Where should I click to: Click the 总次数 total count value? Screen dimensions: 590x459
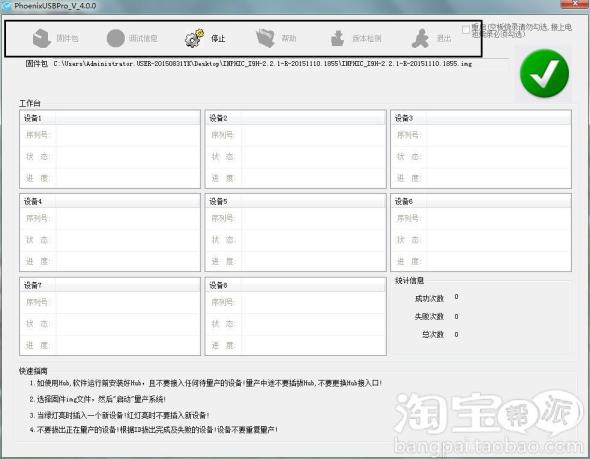click(456, 334)
